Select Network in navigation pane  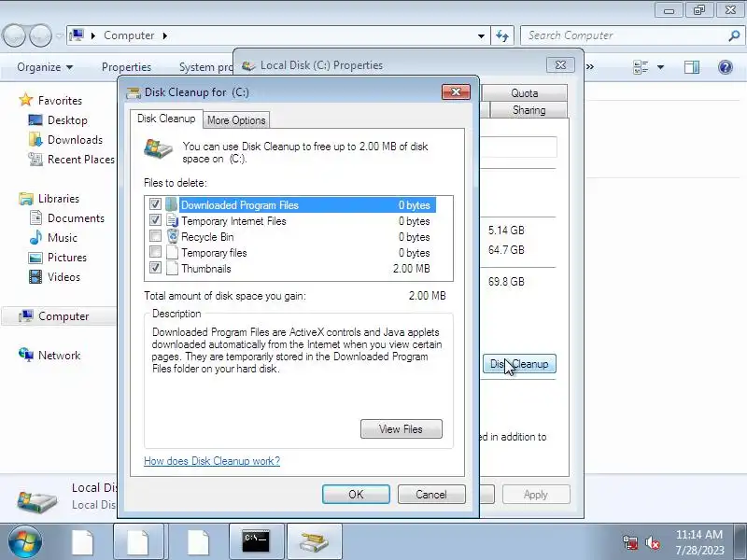pos(59,356)
